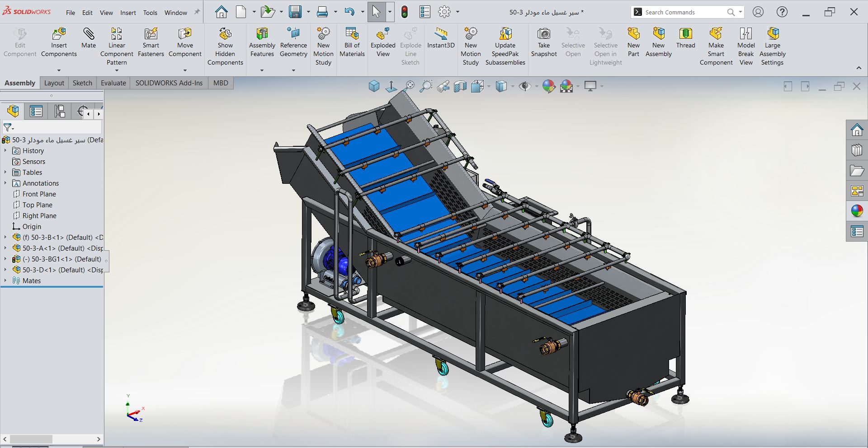This screenshot has width=868, height=448.
Task: Click the New Assembly icon
Action: 659,33
